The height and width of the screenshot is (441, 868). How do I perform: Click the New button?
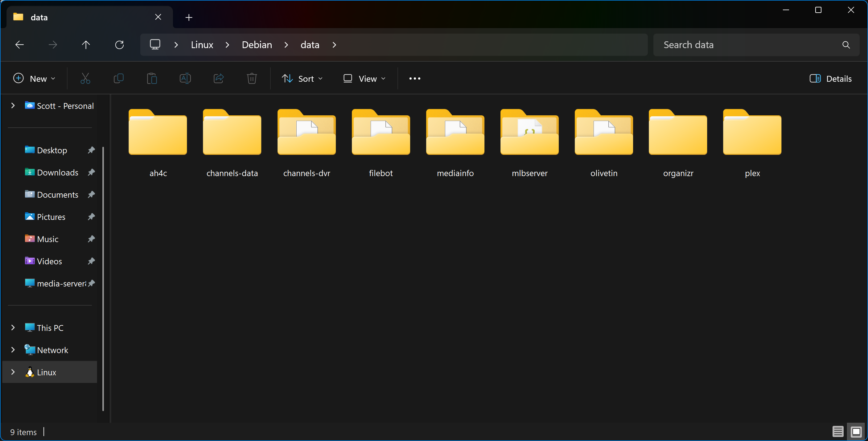(34, 79)
